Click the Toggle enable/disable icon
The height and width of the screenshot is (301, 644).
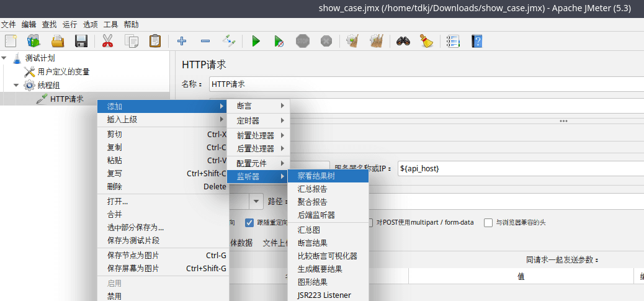tap(229, 41)
